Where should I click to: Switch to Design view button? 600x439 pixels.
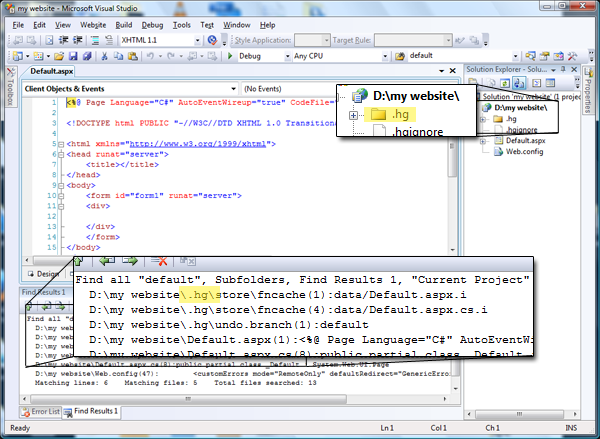[44, 274]
